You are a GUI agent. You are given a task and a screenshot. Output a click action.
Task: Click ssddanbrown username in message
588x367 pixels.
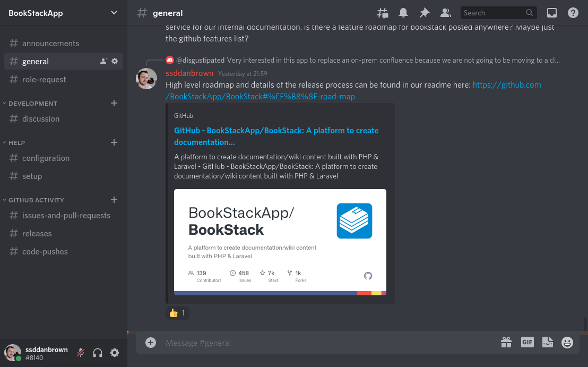189,73
